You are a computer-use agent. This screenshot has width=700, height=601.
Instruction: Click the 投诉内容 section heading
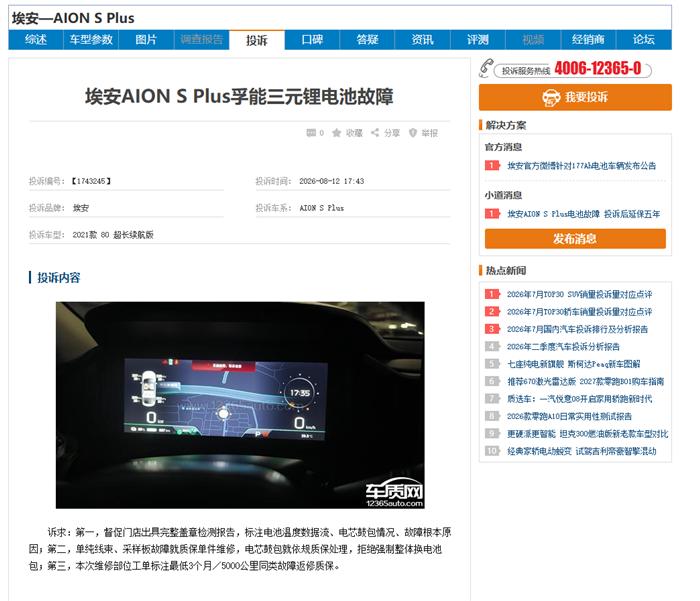(x=58, y=278)
